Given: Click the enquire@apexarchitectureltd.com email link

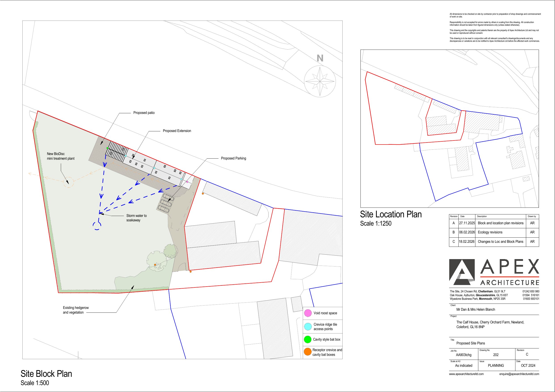Looking at the screenshot, I should click(519, 374).
